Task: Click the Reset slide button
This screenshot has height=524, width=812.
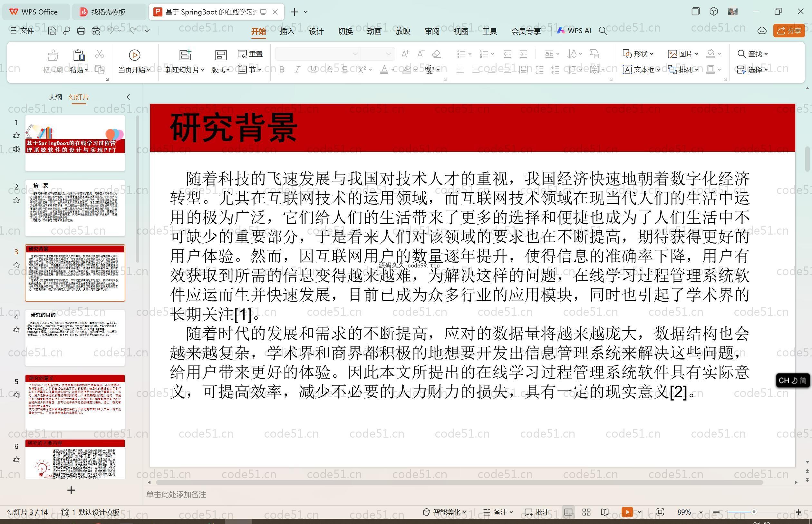Action: point(250,54)
